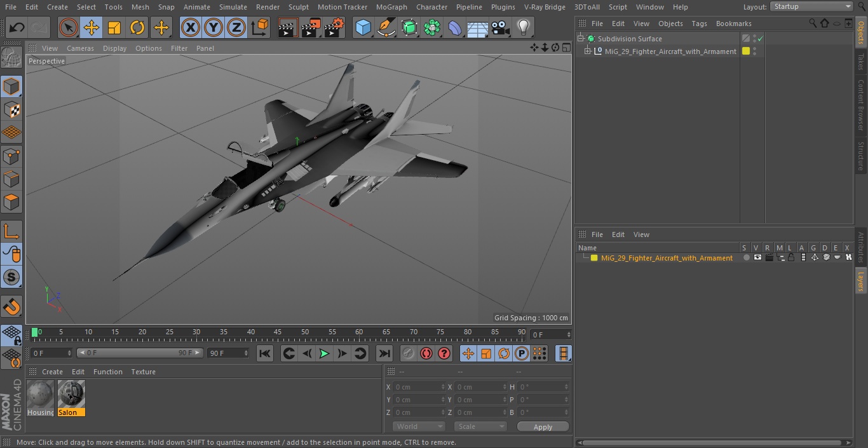The width and height of the screenshot is (868, 448).
Task: Switch to Polygons mode
Action: tap(11, 203)
